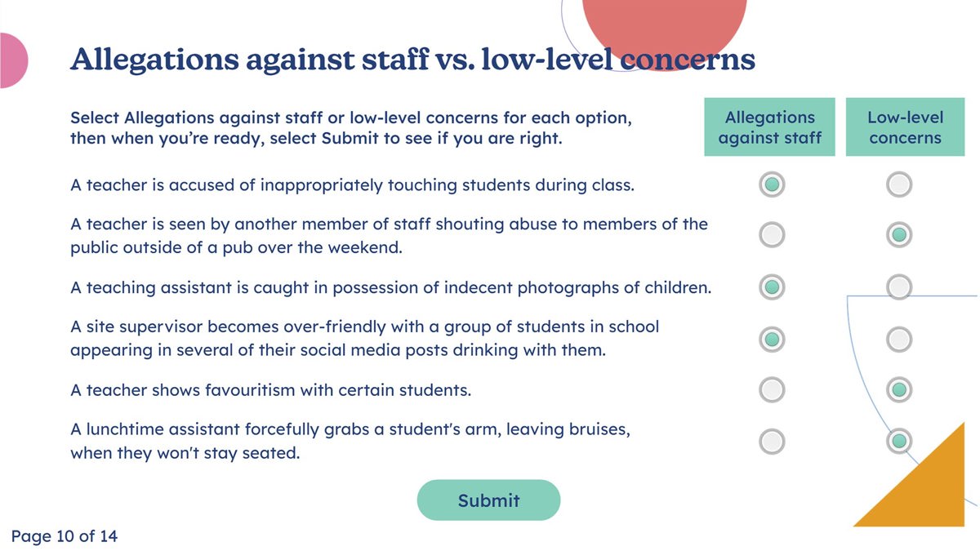Choose Allegations for teacher shouting abuse outside pub
This screenshot has width=980, height=551.
pyautogui.click(x=771, y=235)
